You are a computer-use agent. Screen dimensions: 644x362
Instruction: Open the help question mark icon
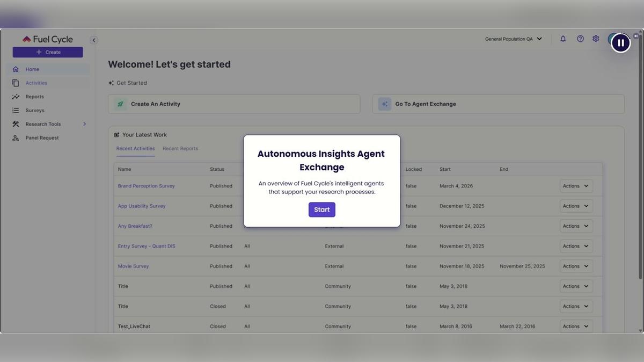(580, 39)
